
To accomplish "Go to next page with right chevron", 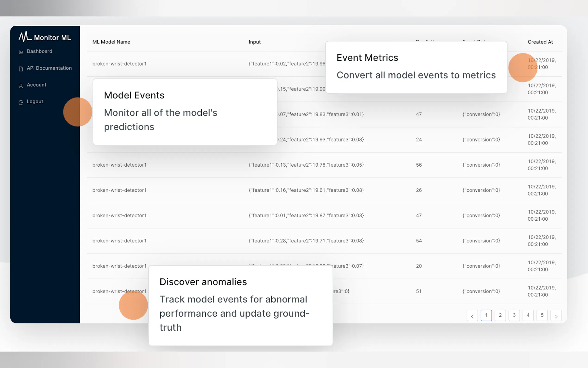I will (x=556, y=316).
